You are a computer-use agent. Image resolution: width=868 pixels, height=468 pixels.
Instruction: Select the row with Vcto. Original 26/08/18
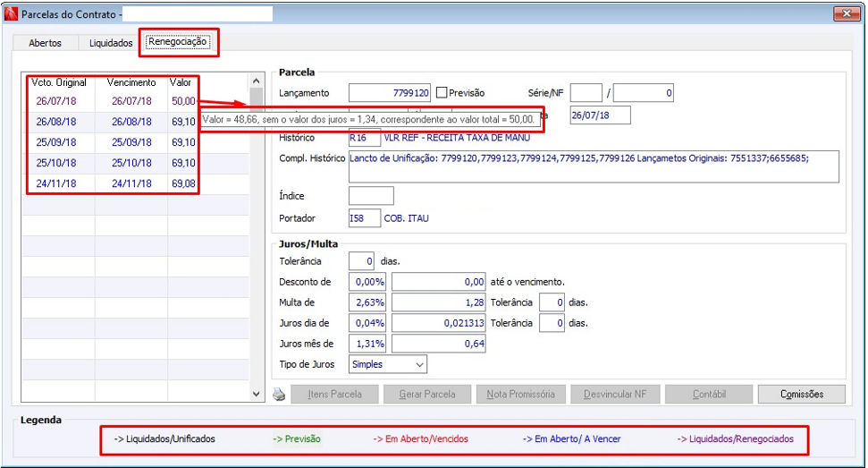pos(136,122)
